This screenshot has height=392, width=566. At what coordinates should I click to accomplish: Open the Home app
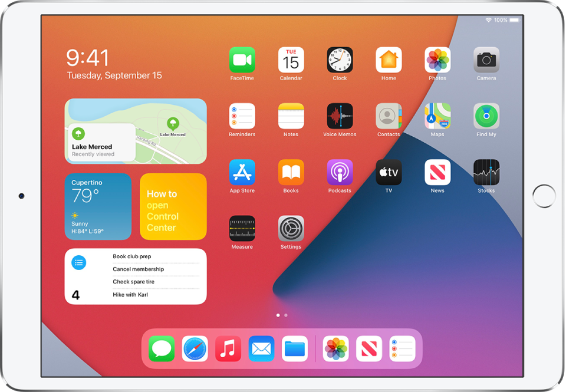(389, 60)
